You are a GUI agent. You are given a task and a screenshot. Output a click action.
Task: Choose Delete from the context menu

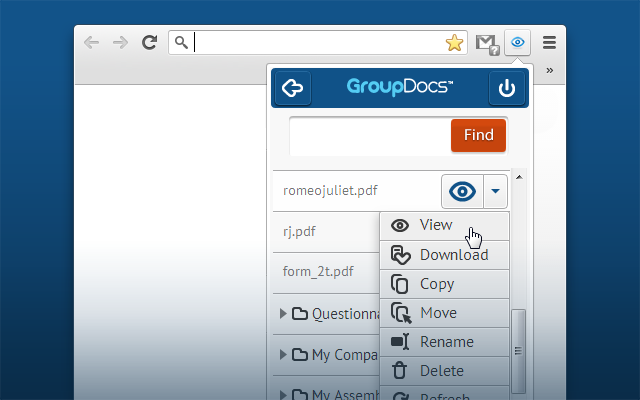pos(444,371)
